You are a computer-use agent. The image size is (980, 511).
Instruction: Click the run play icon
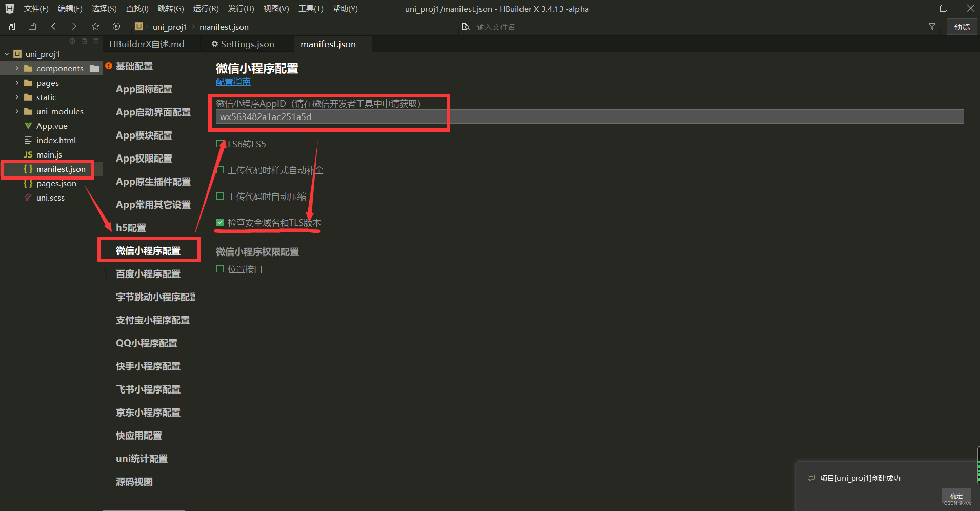tap(116, 26)
